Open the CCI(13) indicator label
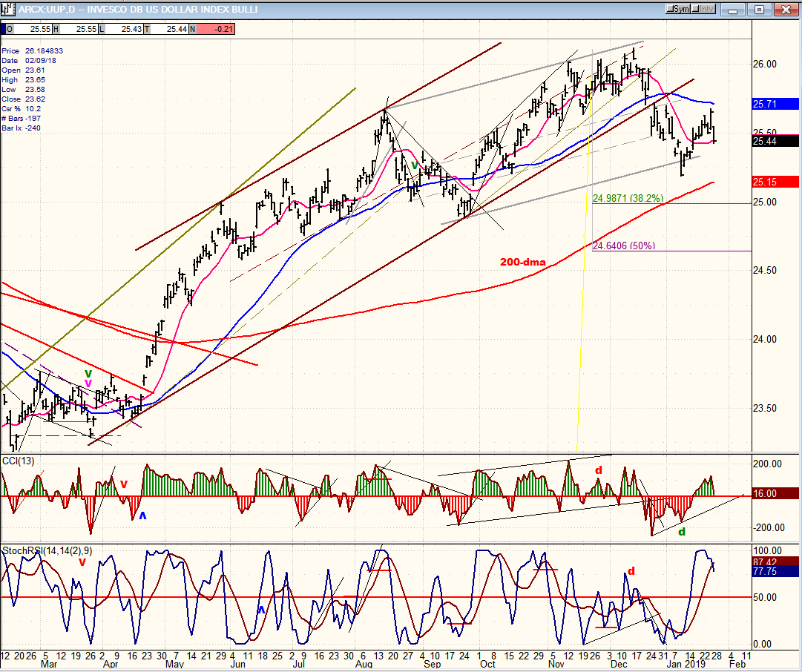802x672 pixels. tap(19, 461)
